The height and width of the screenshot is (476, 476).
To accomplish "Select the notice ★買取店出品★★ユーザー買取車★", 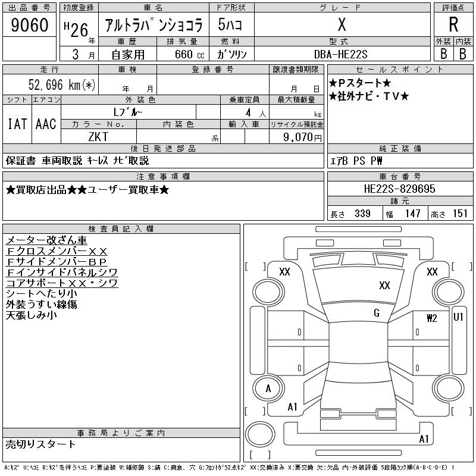I will 87,190.
